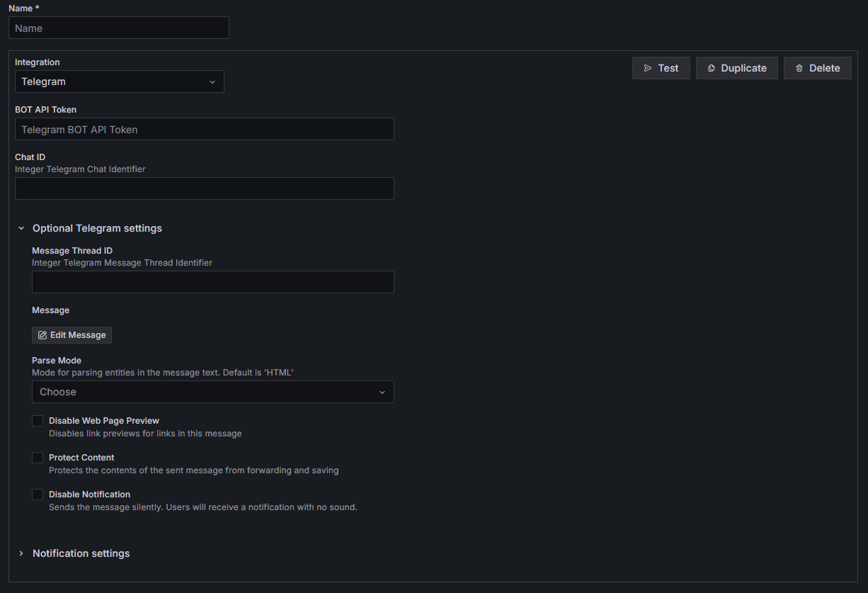Focus the BOT API Token field

205,129
